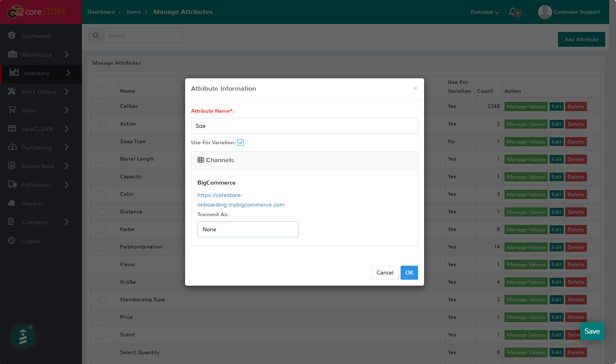Click the Warehouse building icon
The height and width of the screenshot is (364, 616).
pos(12,54)
